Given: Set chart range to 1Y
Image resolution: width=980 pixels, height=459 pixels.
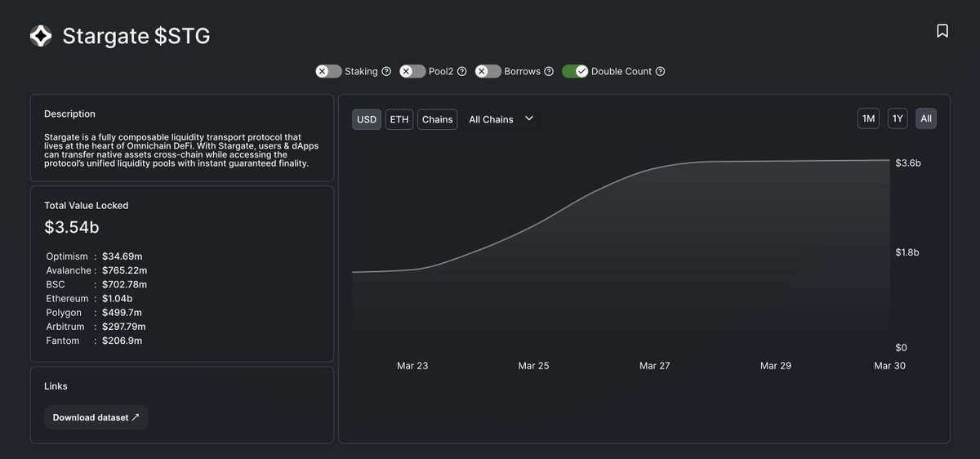Looking at the screenshot, I should (898, 118).
